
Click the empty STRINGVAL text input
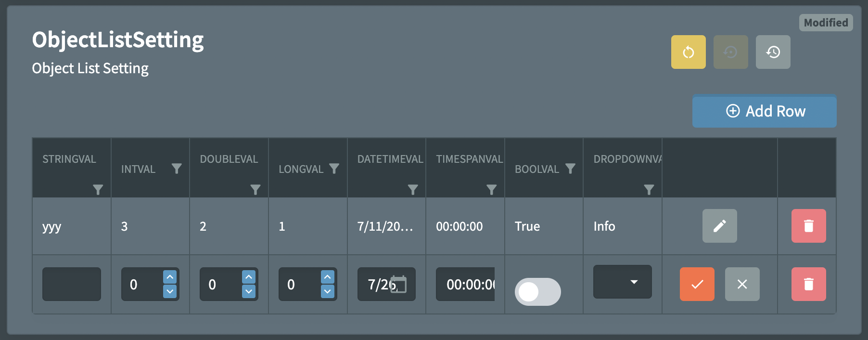pyautogui.click(x=72, y=284)
